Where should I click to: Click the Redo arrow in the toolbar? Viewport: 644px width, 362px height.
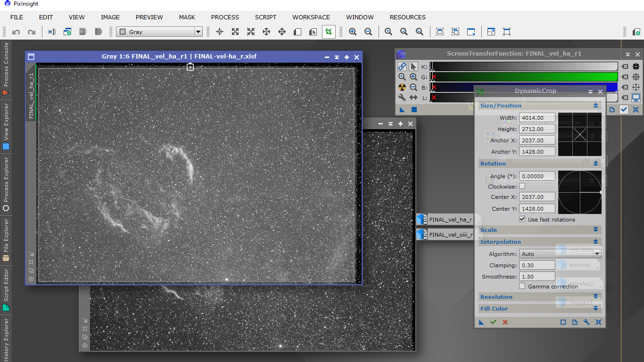pos(32,32)
